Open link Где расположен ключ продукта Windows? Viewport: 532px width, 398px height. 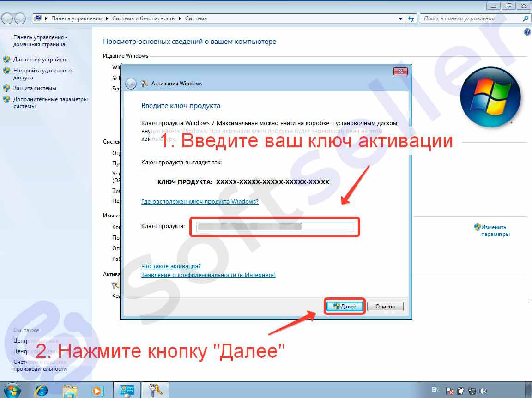point(199,202)
